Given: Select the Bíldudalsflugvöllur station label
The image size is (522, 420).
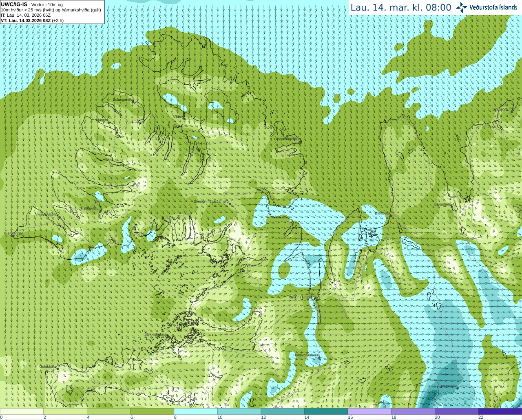Looking at the screenshot, I should (x=85, y=208).
